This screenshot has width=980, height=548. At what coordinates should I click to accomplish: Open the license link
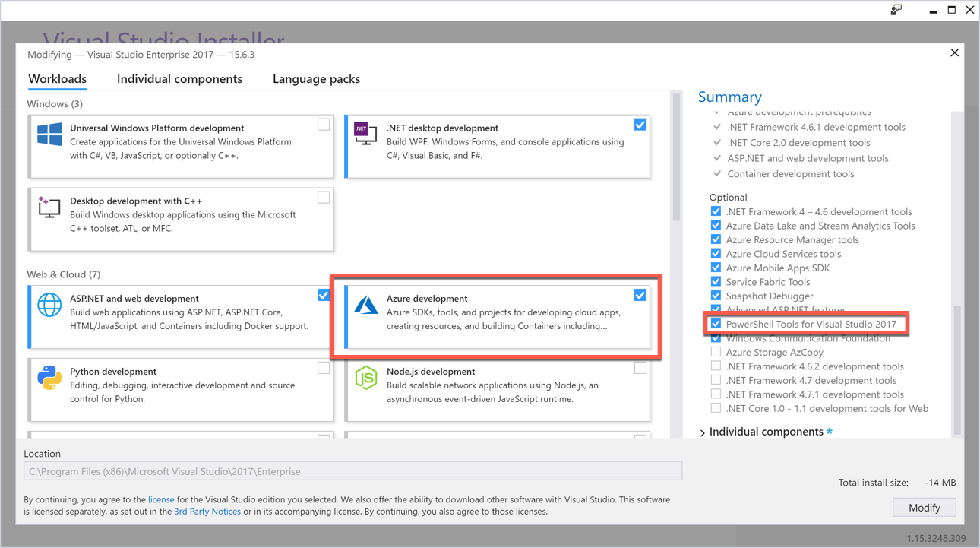point(161,500)
